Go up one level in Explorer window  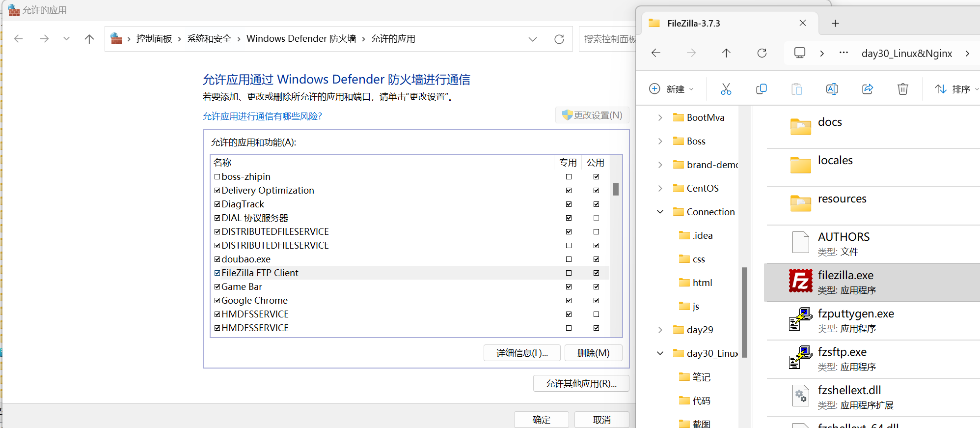[x=727, y=53]
